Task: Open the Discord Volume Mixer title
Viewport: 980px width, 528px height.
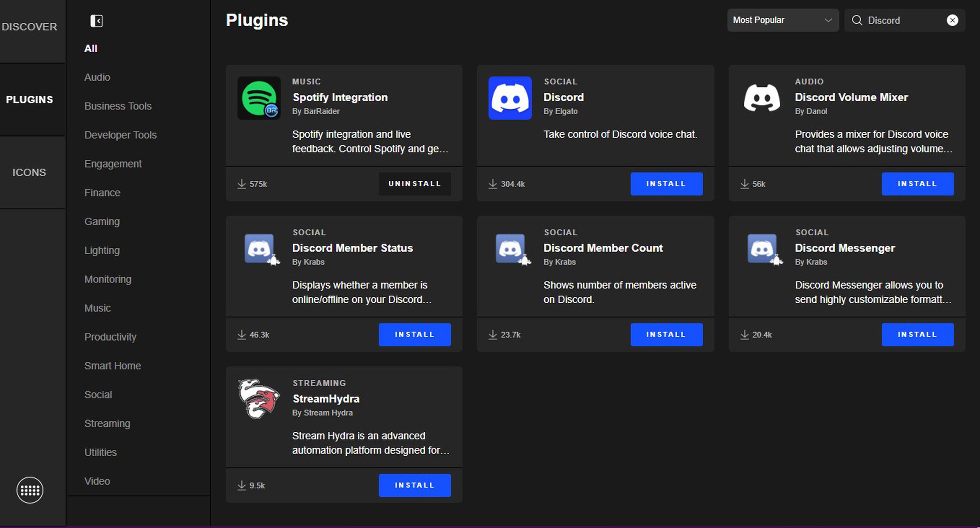Action: (x=851, y=97)
